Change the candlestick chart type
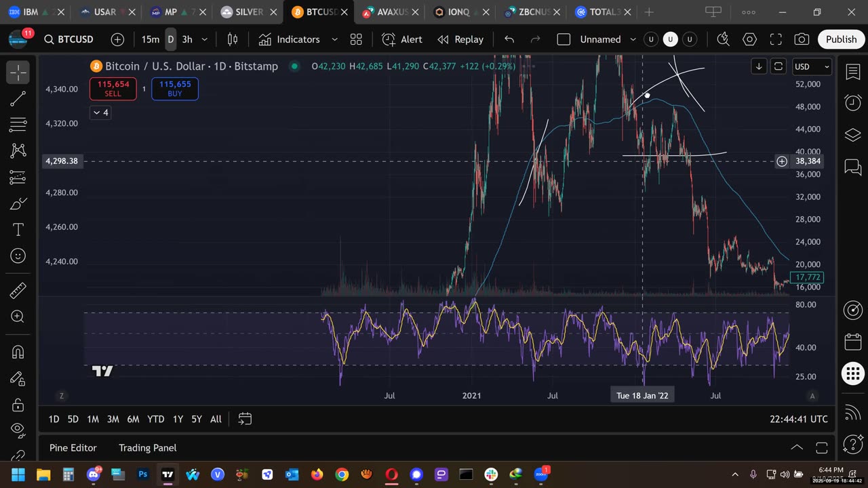Screen dimensions: 868x488 [x=233, y=39]
